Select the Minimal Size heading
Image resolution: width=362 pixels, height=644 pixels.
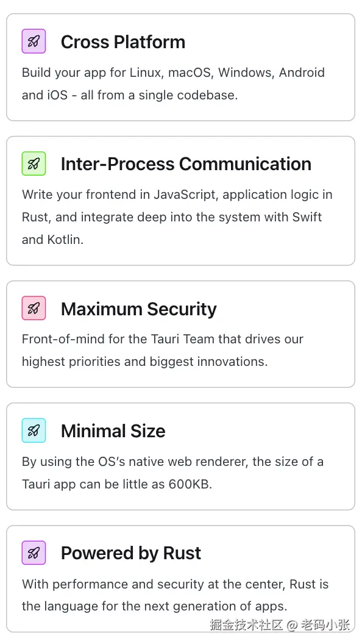pos(113,431)
